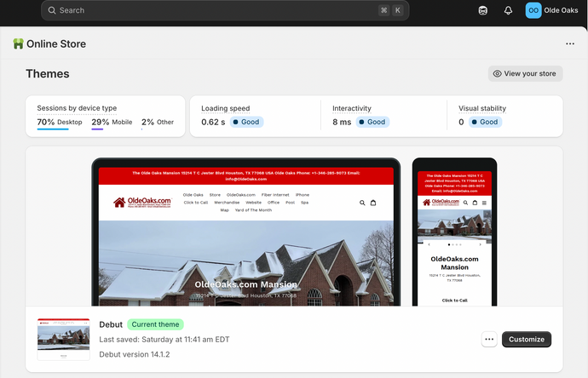Click cart icon in mobile preview
Screen dimensions: 588x378
tap(475, 203)
